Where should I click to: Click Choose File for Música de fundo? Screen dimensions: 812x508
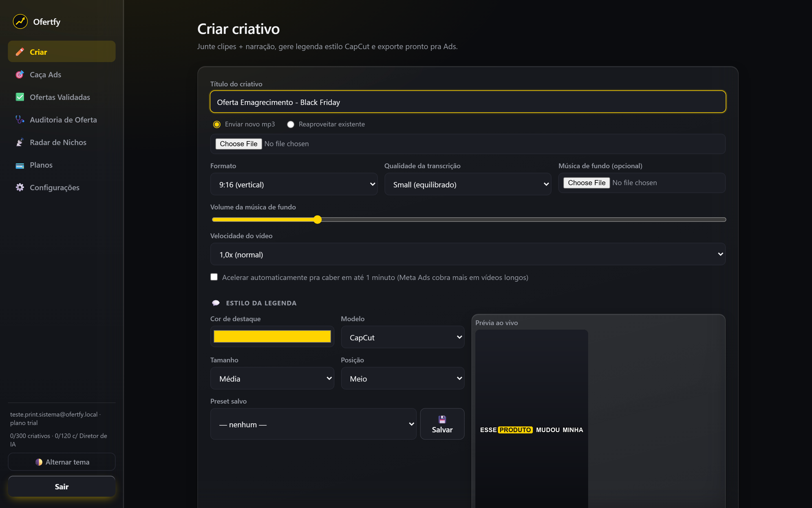click(x=586, y=183)
